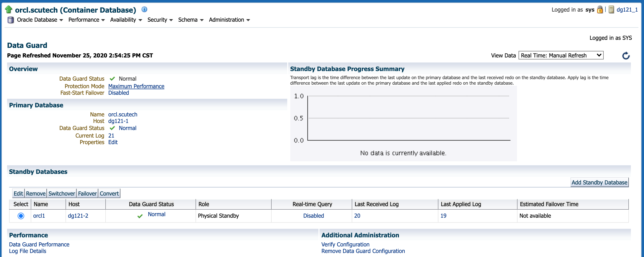
Task: Click the Add Standby Database button
Action: click(x=599, y=182)
